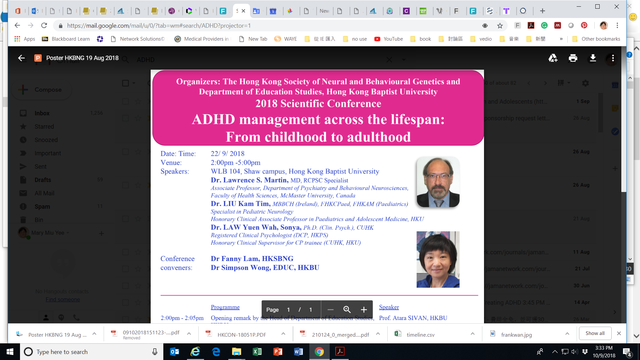
Task: Open Excel from taskbar
Action: pyautogui.click(x=257, y=351)
